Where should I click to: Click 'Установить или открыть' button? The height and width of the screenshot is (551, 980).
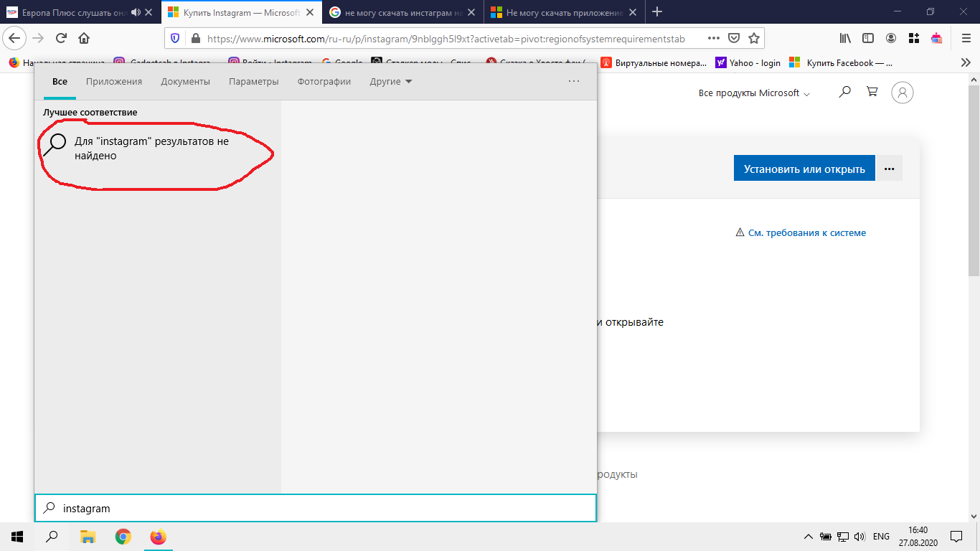click(x=804, y=169)
